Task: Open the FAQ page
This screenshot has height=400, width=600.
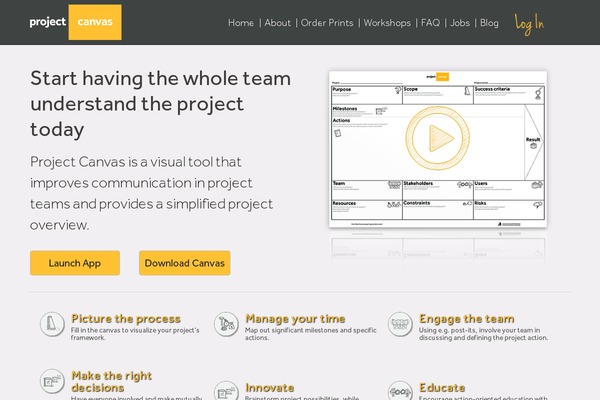Action: pos(430,23)
